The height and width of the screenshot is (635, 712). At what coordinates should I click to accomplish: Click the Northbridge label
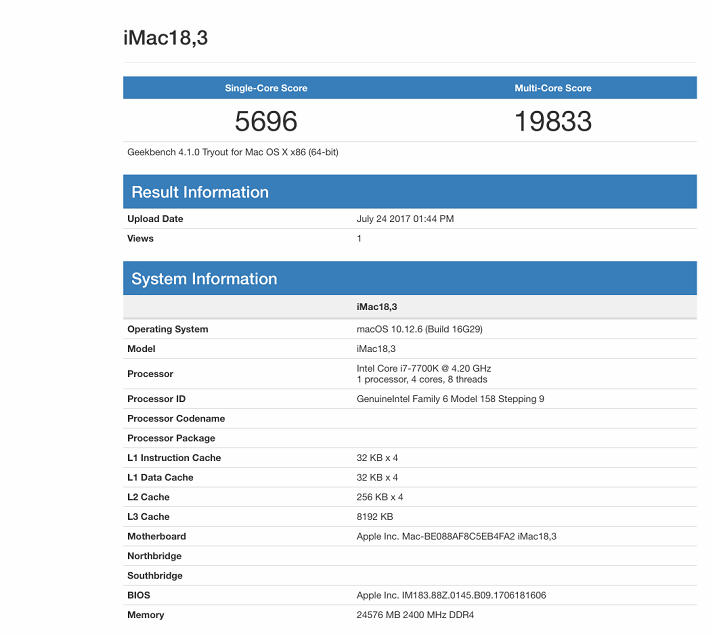point(154,556)
